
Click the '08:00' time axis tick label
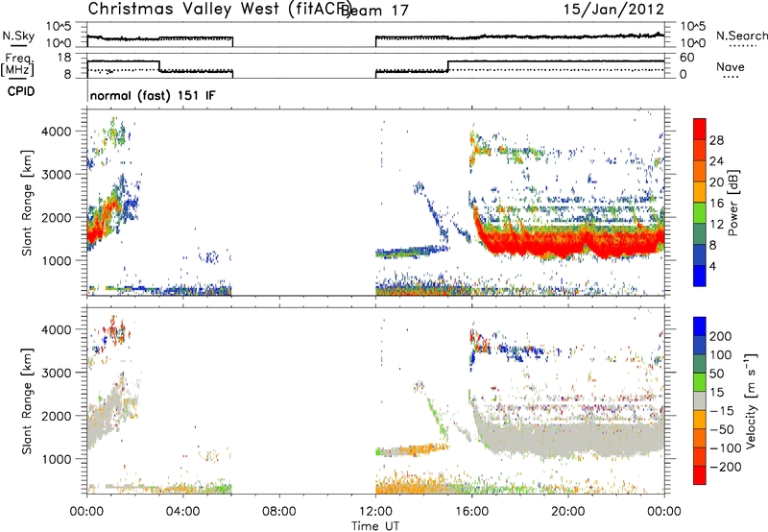[x=279, y=512]
